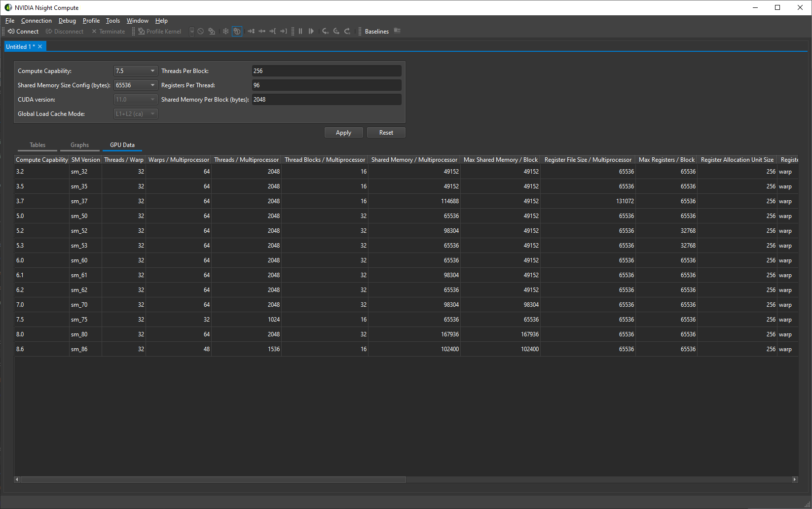Click the Threads Per Block input field
Viewport: 812px width, 509px height.
click(x=327, y=71)
